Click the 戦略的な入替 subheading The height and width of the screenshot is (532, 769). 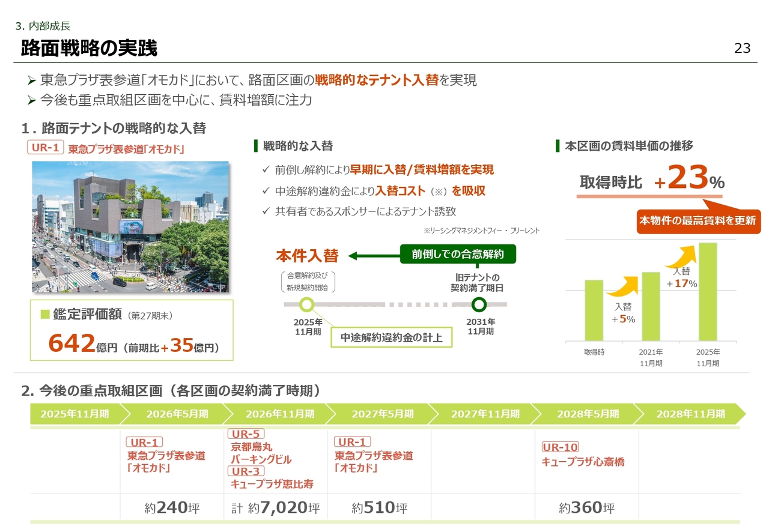tap(297, 146)
